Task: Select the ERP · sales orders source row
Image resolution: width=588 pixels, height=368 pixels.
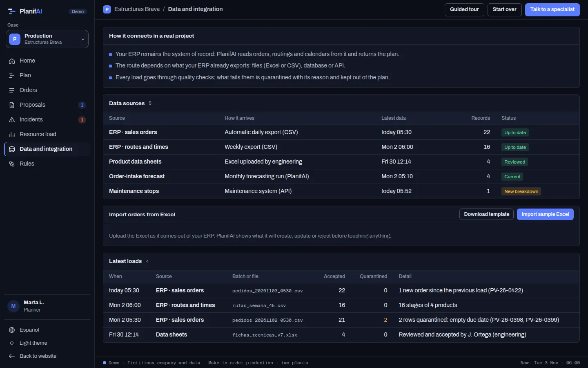Action: (341, 132)
